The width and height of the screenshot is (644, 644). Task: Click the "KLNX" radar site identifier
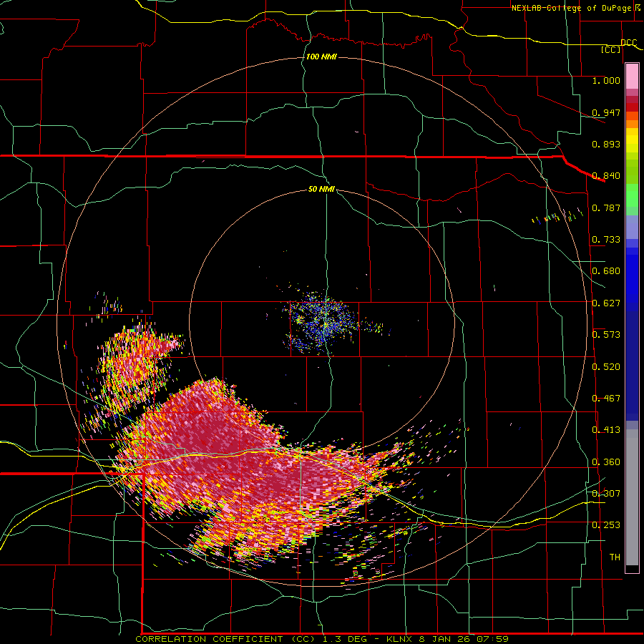(x=399, y=639)
